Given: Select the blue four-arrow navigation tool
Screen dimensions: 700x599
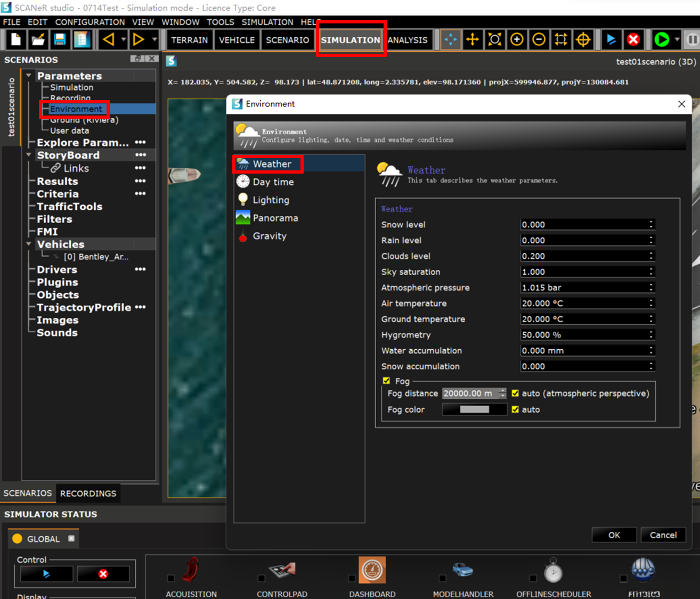Looking at the screenshot, I should click(451, 39).
